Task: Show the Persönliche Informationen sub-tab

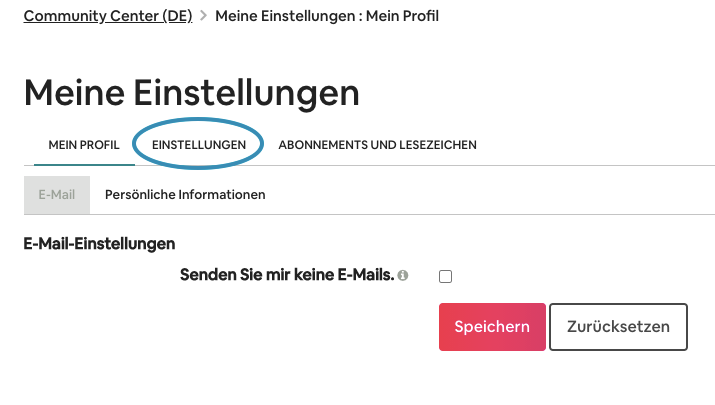Action: coord(185,195)
